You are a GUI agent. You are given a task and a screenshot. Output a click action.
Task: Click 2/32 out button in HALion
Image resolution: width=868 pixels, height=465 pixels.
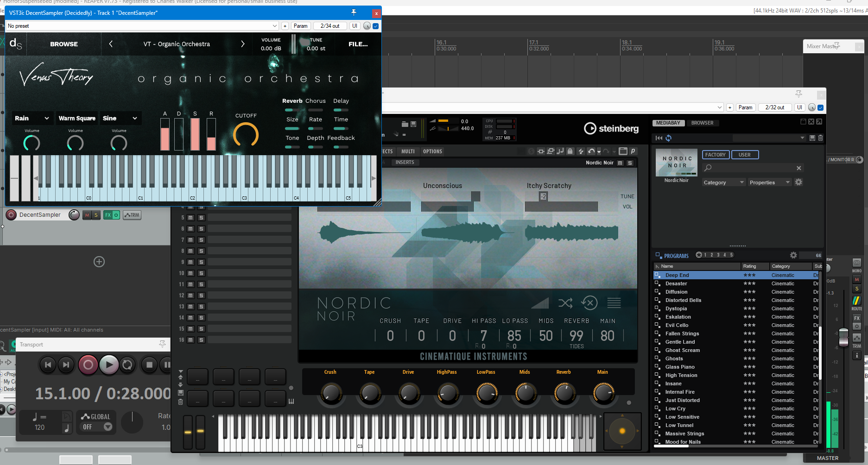pyautogui.click(x=775, y=107)
